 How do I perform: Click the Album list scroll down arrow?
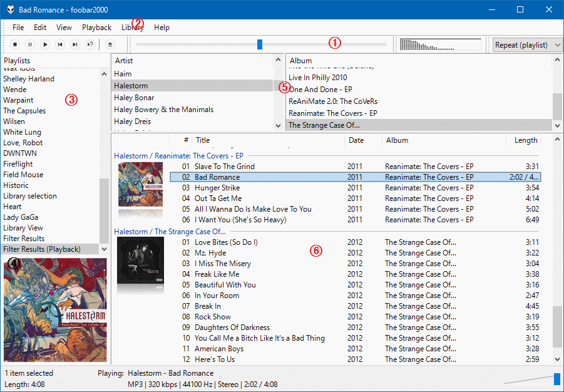point(558,126)
